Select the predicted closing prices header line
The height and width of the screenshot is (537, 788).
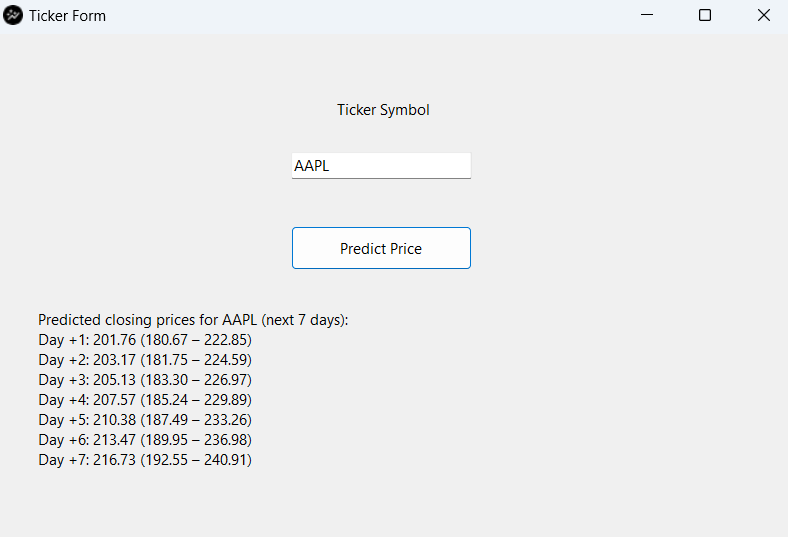[x=193, y=320]
